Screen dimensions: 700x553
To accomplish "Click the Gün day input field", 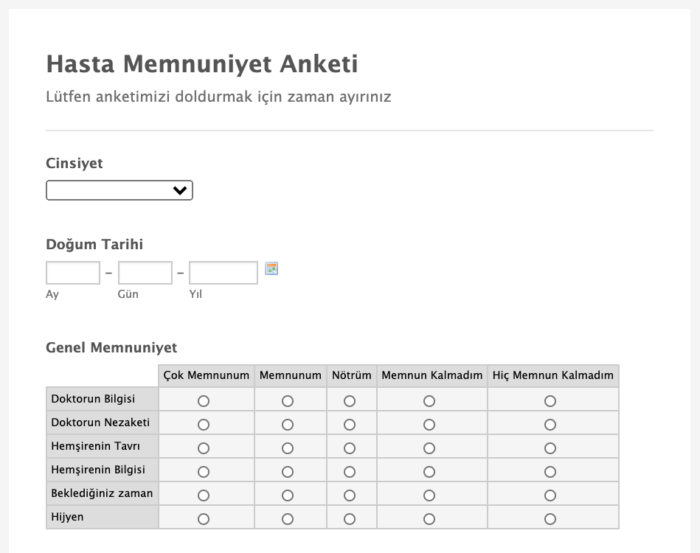I will point(145,273).
